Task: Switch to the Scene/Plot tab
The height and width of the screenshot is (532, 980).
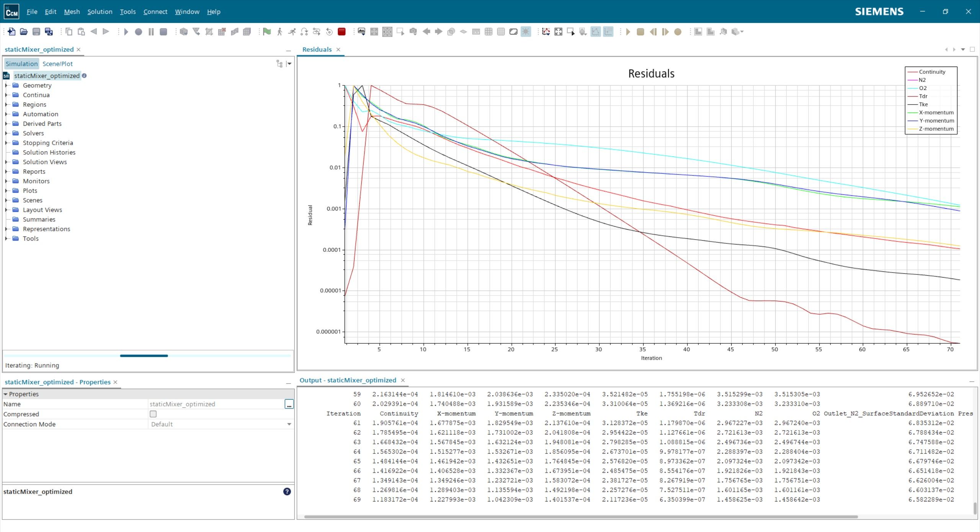Action: point(57,64)
